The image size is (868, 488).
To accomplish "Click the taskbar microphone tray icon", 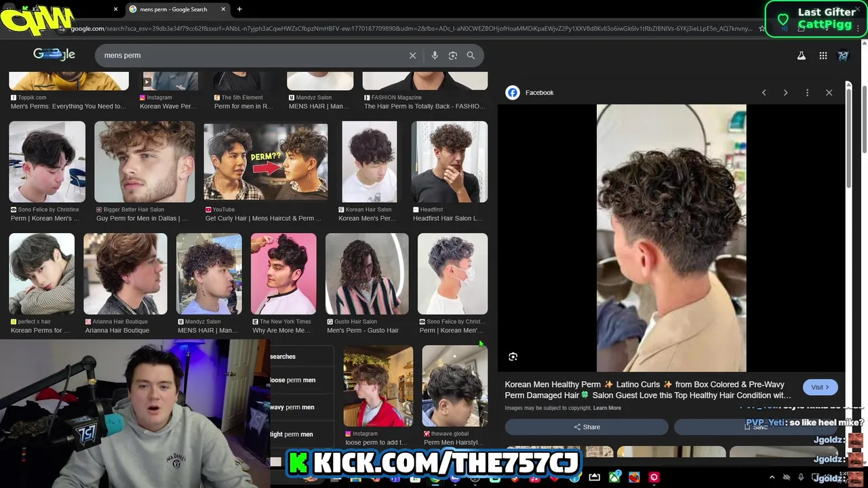I will pyautogui.click(x=801, y=478).
